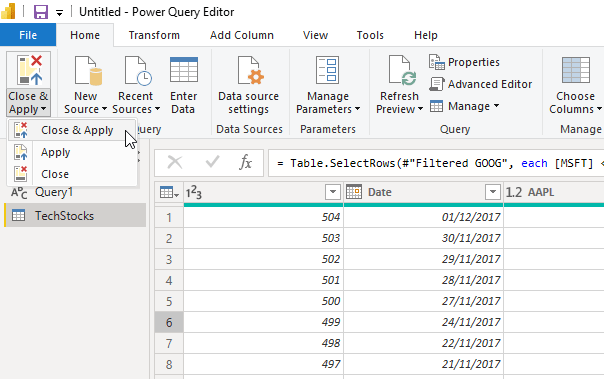Select the AAPL column header
This screenshot has width=604, height=379.
tap(554, 192)
